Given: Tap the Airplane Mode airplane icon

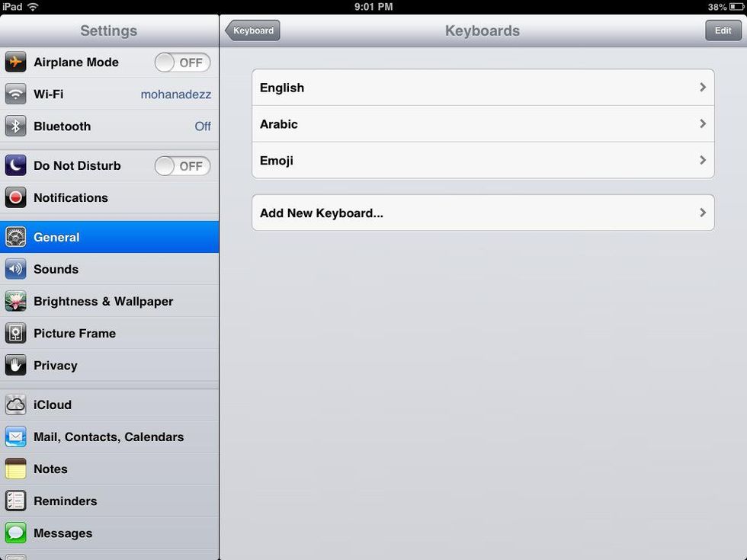Looking at the screenshot, I should (15, 62).
